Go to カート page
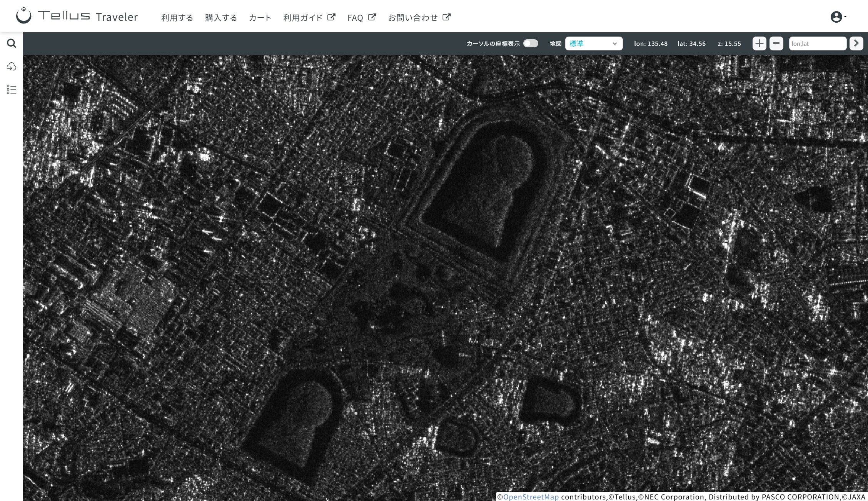Image resolution: width=868 pixels, height=501 pixels. (260, 18)
